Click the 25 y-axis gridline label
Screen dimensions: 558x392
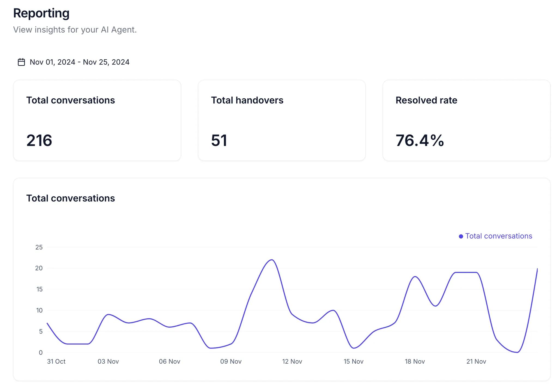coord(39,247)
